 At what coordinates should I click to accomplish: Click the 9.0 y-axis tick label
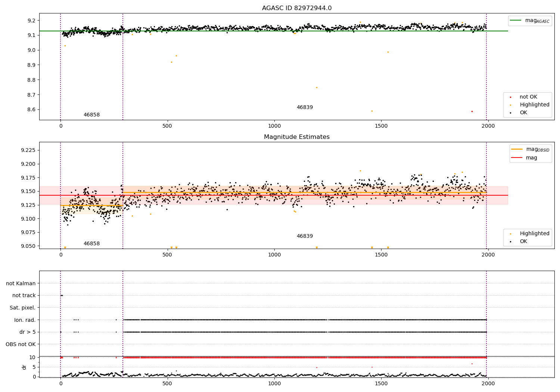tap(32, 50)
